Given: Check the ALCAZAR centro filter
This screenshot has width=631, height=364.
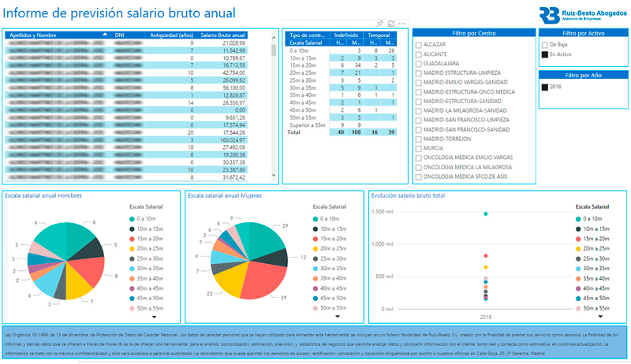Looking at the screenshot, I should [x=419, y=45].
